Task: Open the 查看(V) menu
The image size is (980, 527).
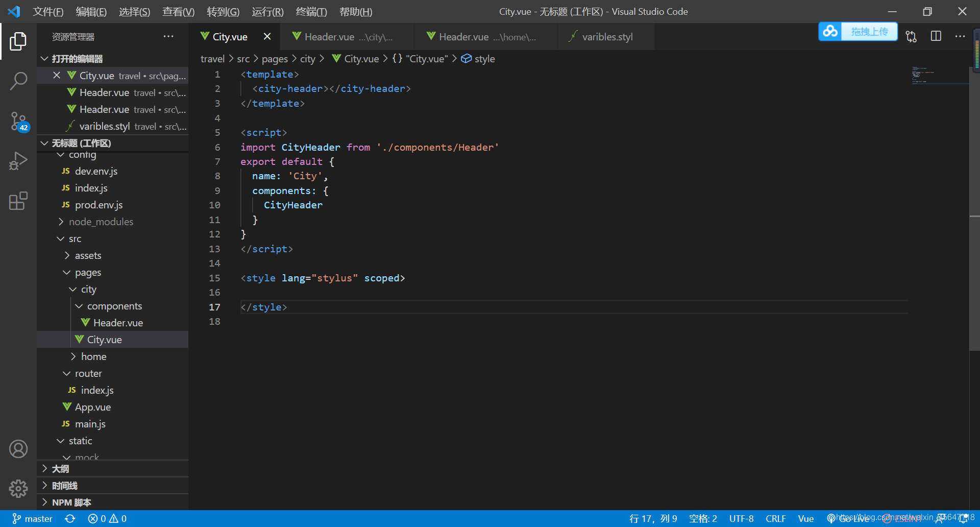Action: 179,11
